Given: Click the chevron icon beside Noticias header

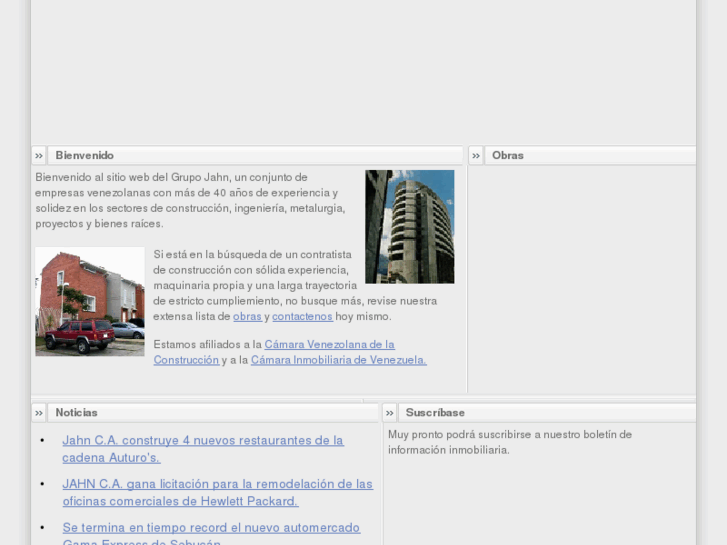Looking at the screenshot, I should [39, 413].
